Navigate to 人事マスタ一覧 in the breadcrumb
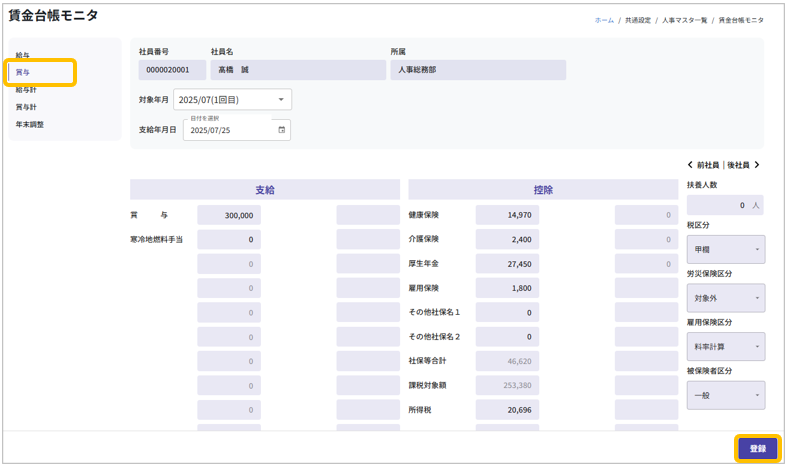789x467 pixels. coord(684,20)
